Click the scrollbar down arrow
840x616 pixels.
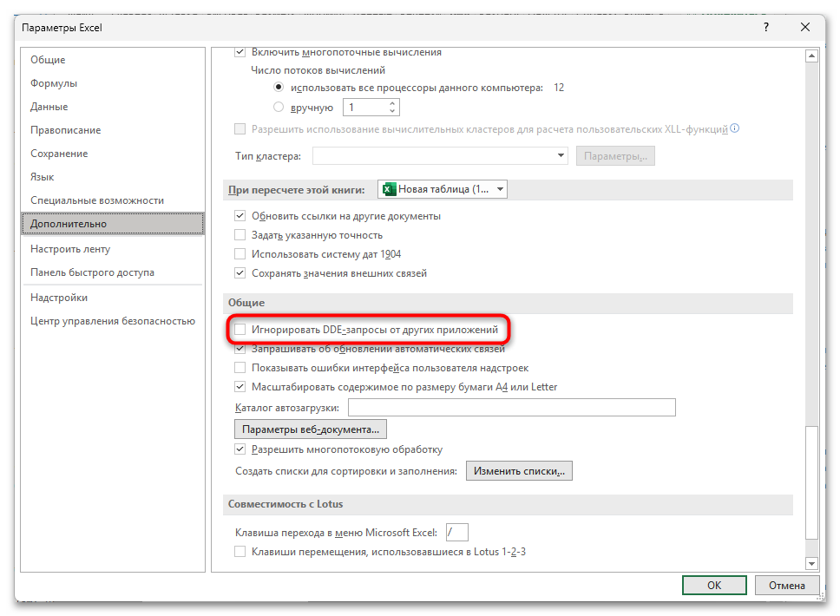[x=811, y=563]
